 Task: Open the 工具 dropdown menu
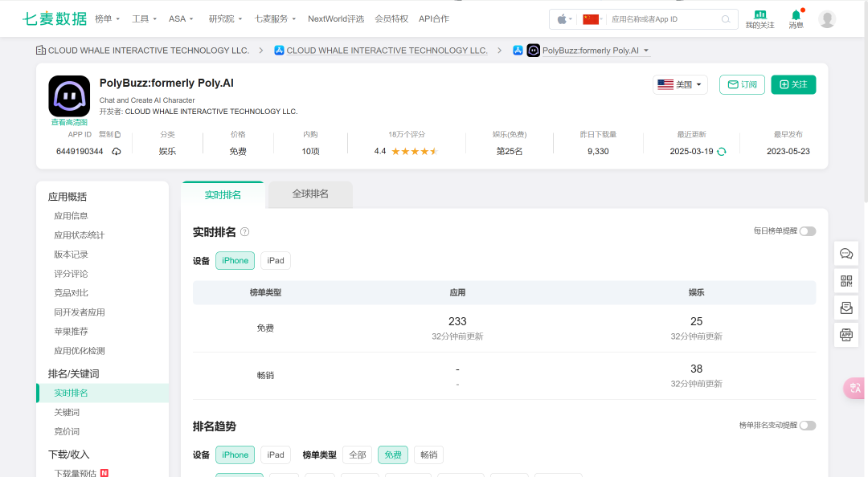click(144, 18)
